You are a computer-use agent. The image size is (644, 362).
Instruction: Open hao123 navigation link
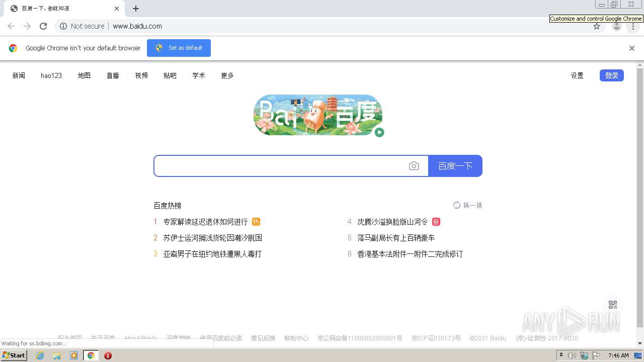click(51, 75)
